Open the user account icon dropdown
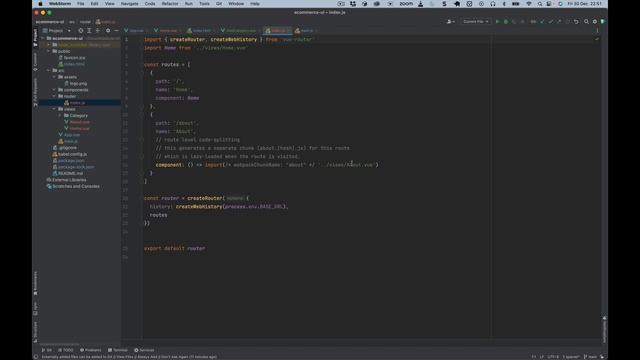 451,22
